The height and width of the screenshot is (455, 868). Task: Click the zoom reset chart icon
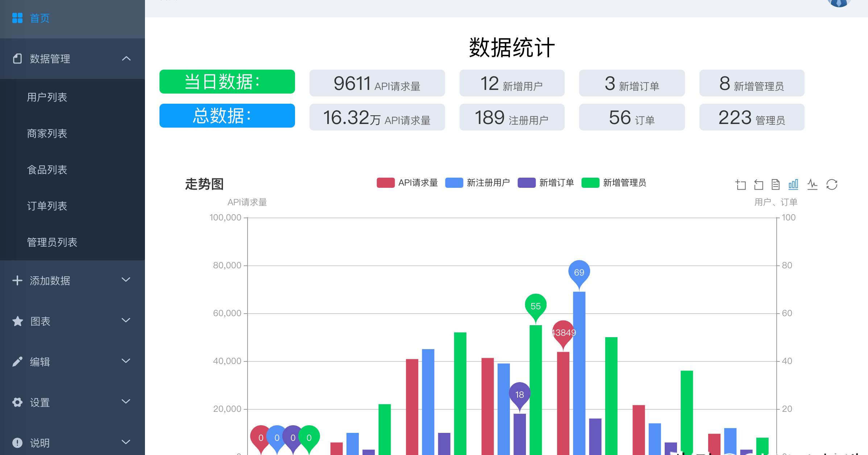click(758, 185)
